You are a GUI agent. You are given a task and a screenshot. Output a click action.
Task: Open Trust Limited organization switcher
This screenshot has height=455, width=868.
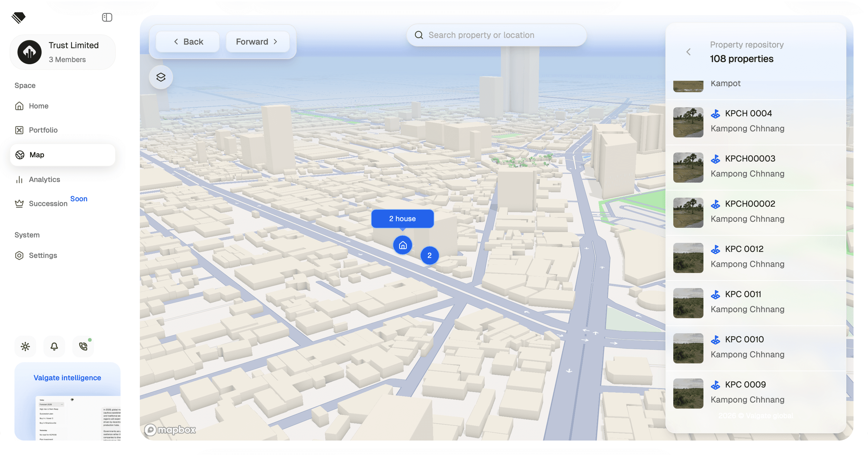pos(63,52)
